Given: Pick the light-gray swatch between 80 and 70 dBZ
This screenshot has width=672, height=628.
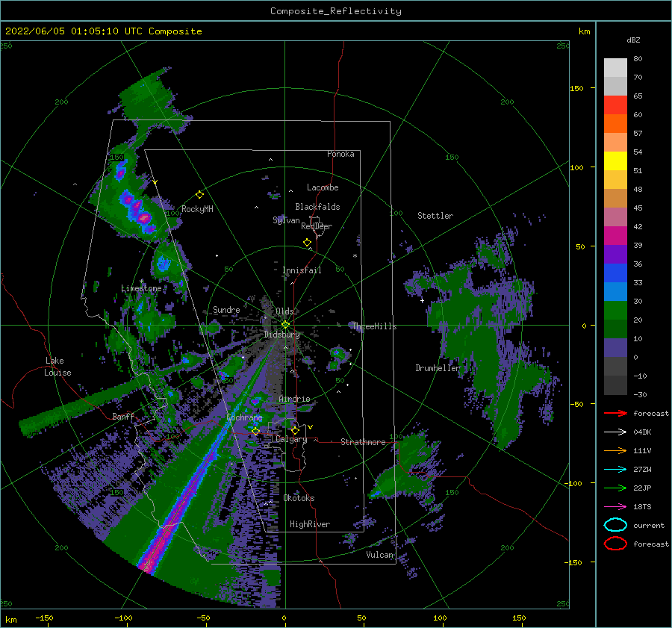Looking at the screenshot, I should coord(615,67).
